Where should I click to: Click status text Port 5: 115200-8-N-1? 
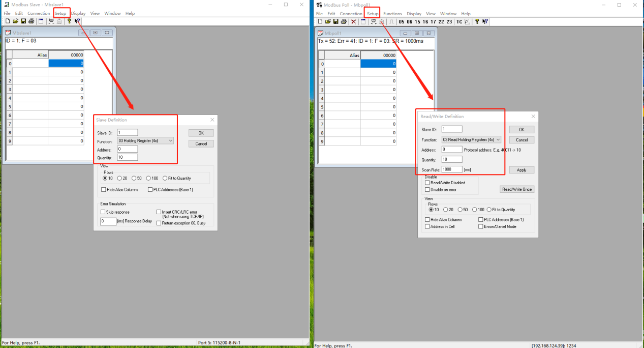[x=219, y=342]
